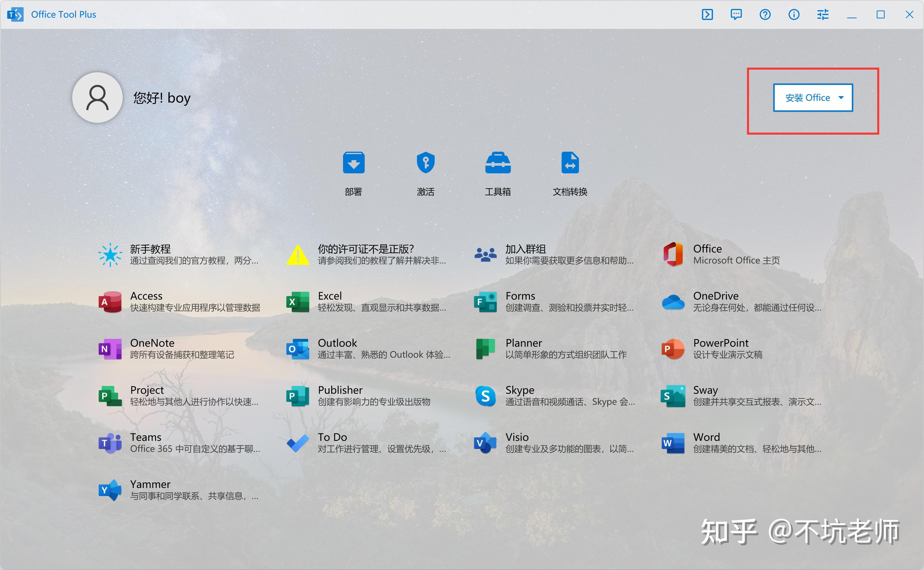
Task: Launch the Outlook app icon
Action: click(x=298, y=349)
